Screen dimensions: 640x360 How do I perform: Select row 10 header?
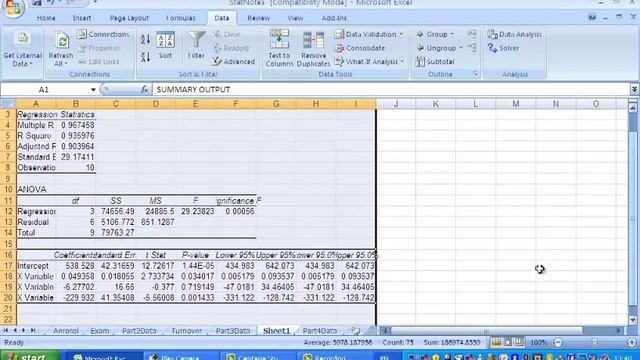tap(8, 189)
